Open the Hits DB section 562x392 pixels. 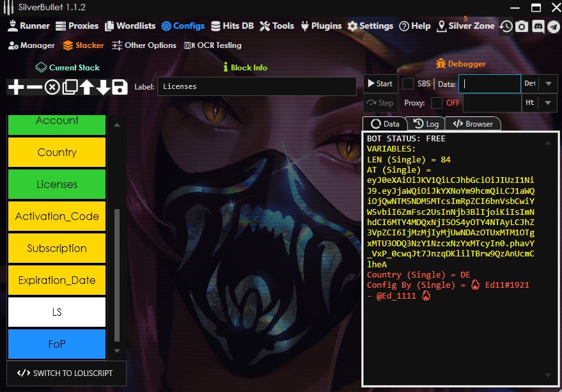point(232,26)
